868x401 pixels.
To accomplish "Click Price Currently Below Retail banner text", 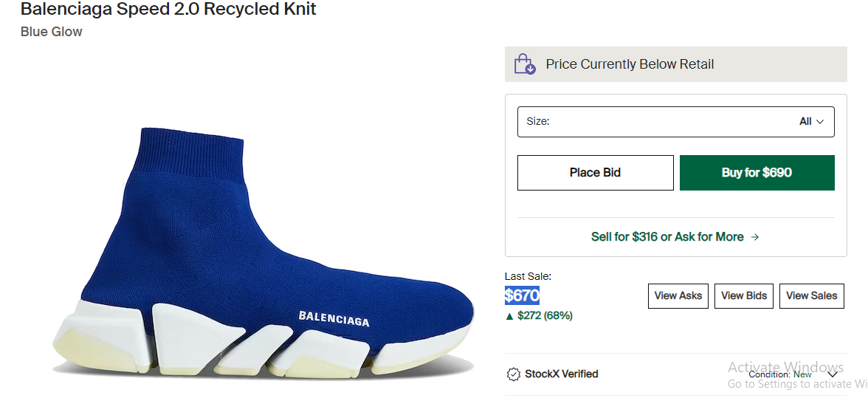I will pos(630,64).
